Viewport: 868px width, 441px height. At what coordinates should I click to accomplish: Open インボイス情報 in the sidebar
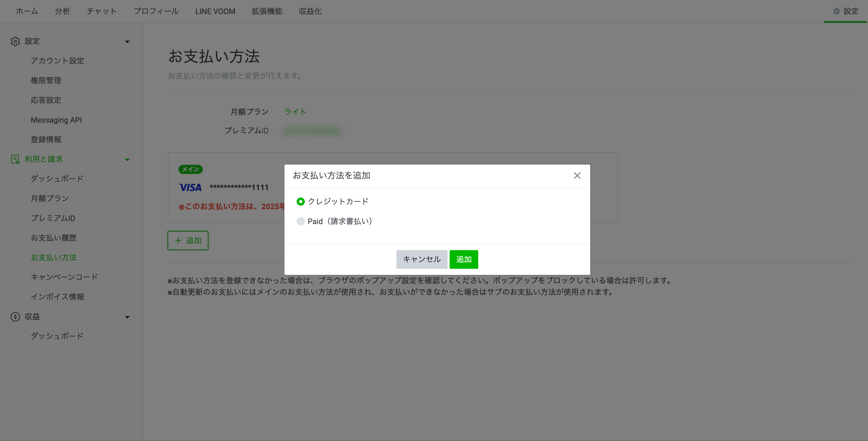[x=57, y=297]
